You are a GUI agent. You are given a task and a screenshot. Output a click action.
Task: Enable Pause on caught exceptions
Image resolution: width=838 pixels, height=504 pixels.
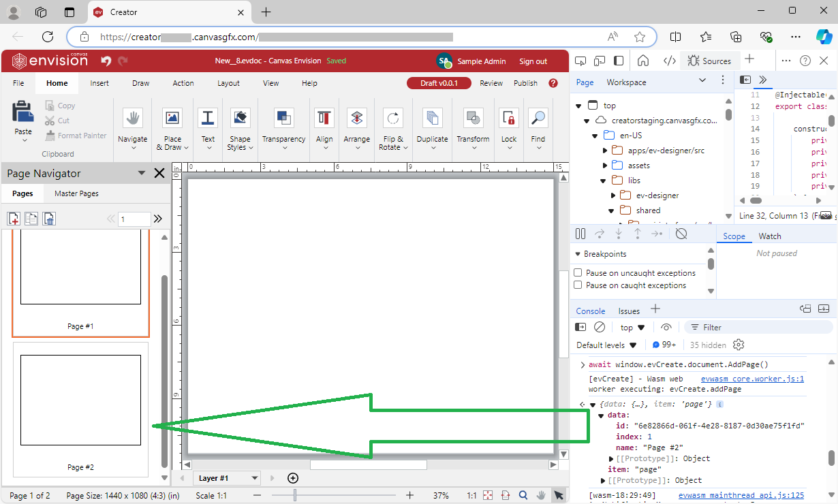pyautogui.click(x=578, y=285)
